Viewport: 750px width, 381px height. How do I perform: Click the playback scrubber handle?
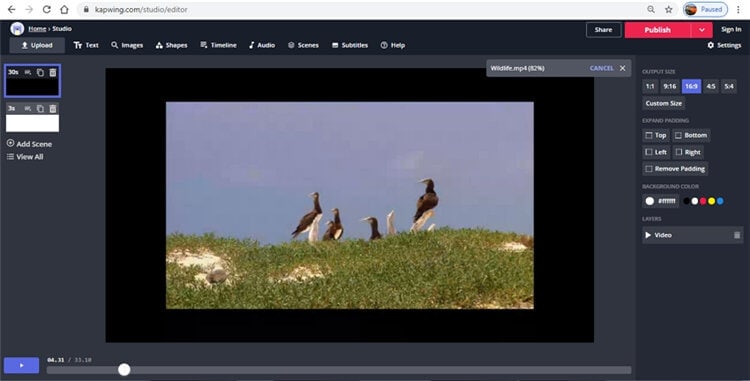coord(124,369)
